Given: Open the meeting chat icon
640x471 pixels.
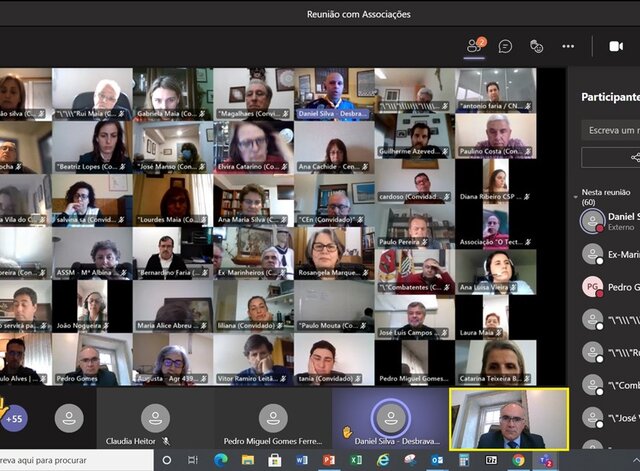Looking at the screenshot, I should click(x=505, y=46).
